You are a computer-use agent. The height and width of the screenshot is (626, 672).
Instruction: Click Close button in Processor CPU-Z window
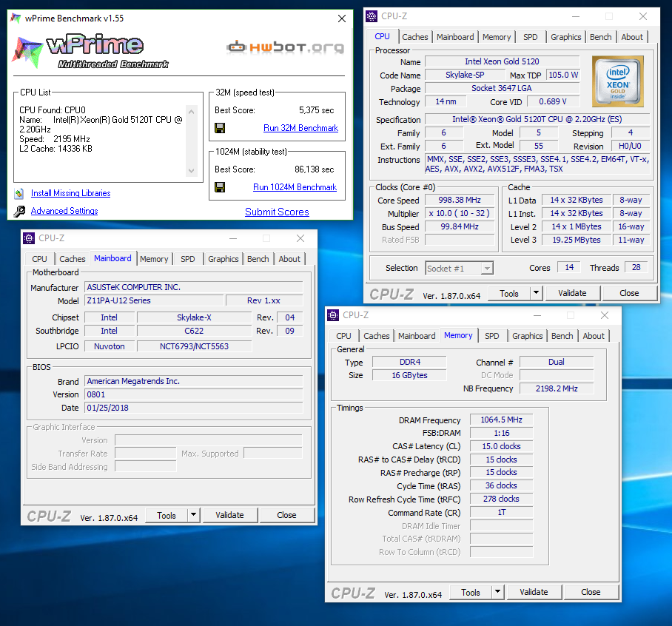(629, 294)
